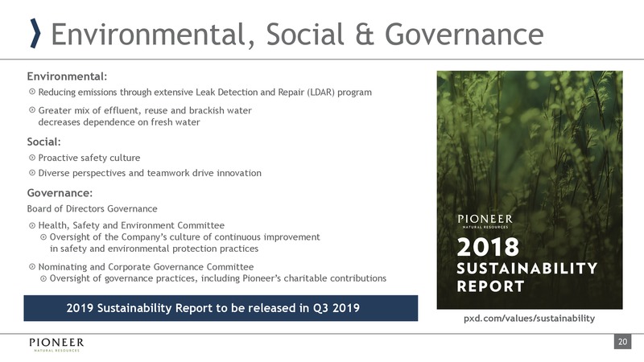This screenshot has width=644, height=362.
Task: Click the '2018' text on report cover
Action: (x=488, y=247)
